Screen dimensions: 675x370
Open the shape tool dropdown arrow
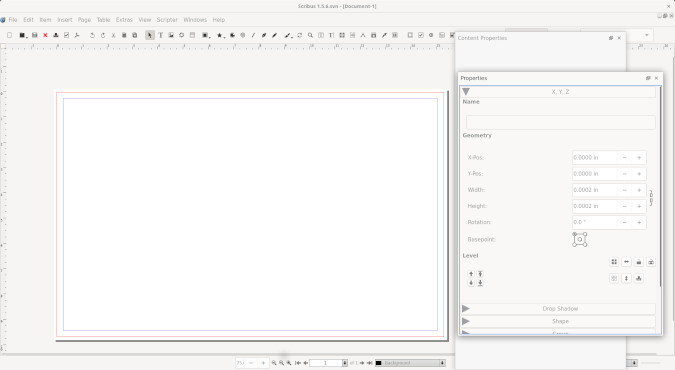click(x=209, y=37)
